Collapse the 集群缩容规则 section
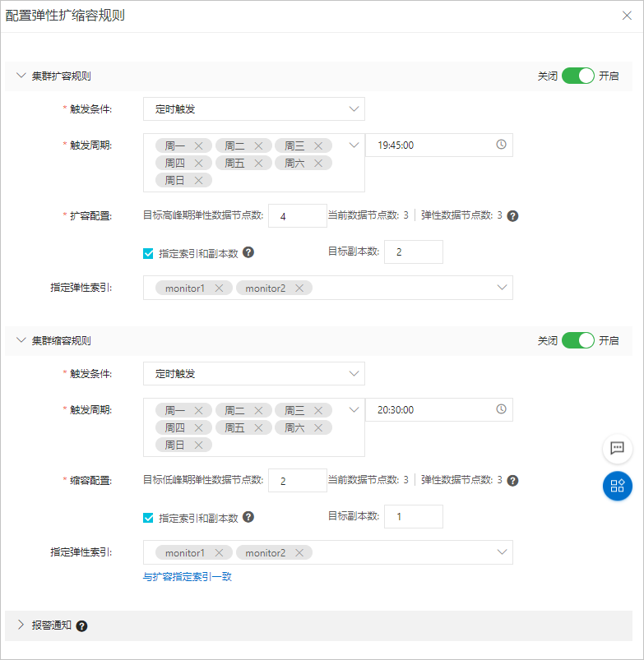The width and height of the screenshot is (644, 660). (21, 340)
